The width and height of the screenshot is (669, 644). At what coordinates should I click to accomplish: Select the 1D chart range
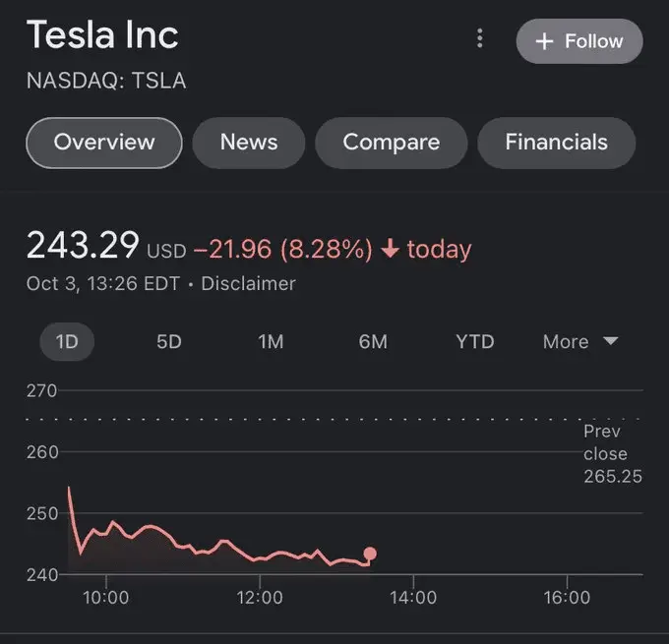coord(67,342)
